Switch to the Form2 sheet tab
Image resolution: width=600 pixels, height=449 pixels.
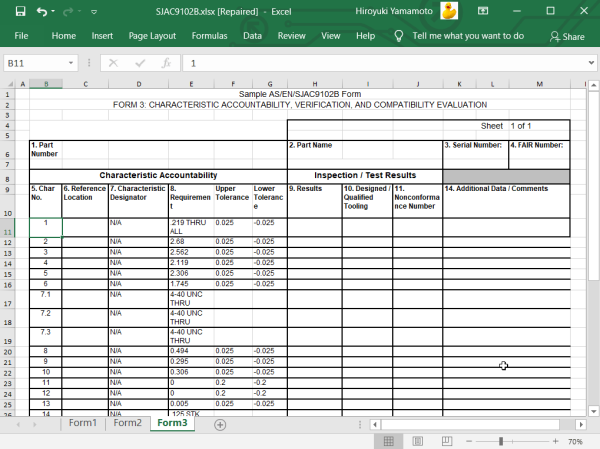coord(127,424)
